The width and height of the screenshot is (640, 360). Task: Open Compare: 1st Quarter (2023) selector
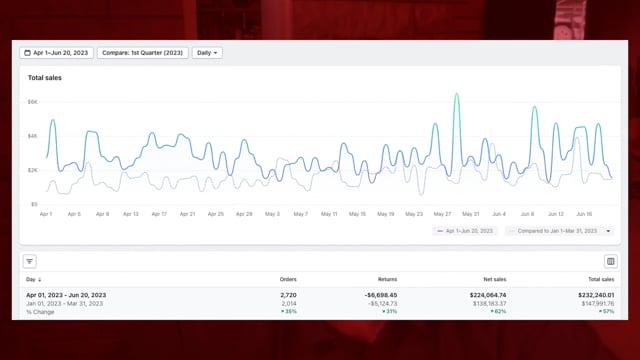[x=142, y=53]
